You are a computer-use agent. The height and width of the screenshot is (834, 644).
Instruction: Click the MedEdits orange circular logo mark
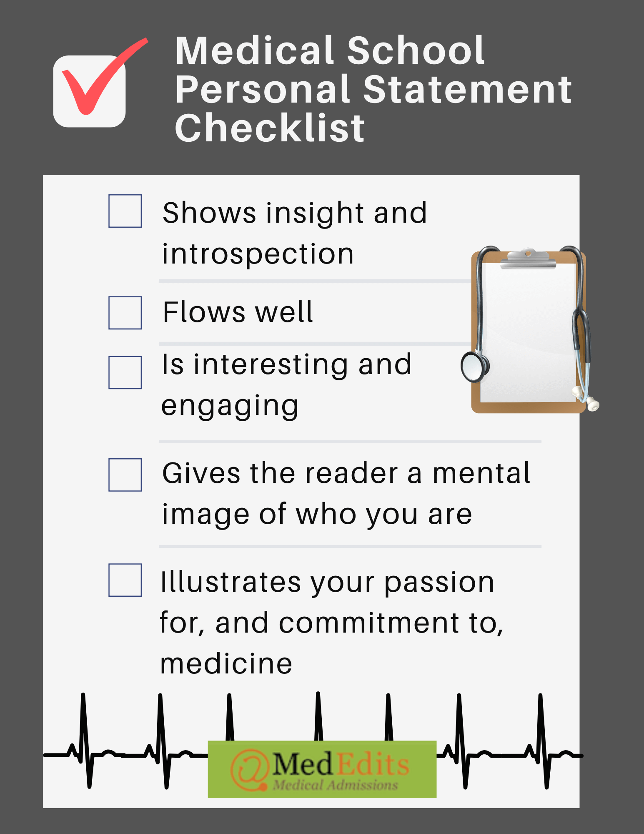click(x=250, y=770)
